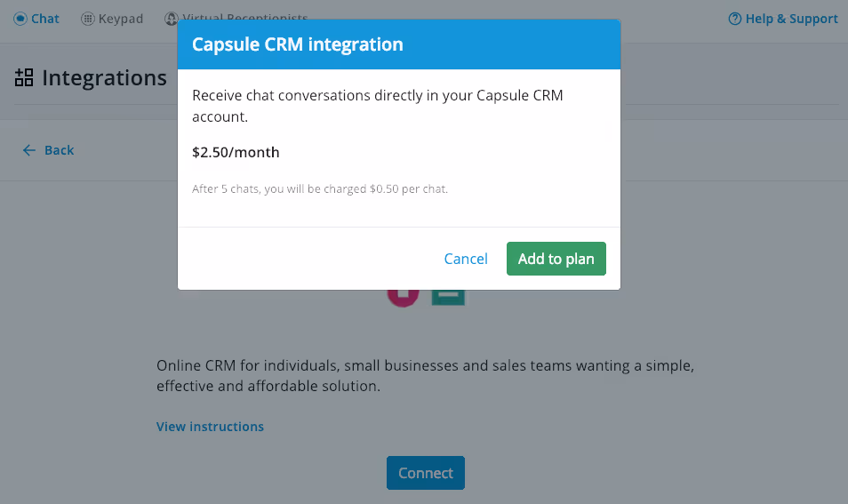Cancel the Capsule CRM integration dialog
The height and width of the screenshot is (504, 848).
click(x=466, y=259)
